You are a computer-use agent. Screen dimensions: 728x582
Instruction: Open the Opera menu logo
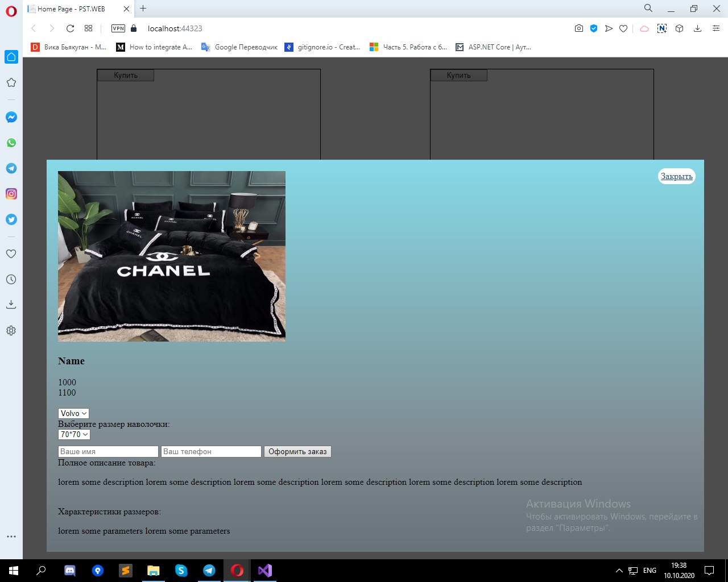click(x=11, y=11)
